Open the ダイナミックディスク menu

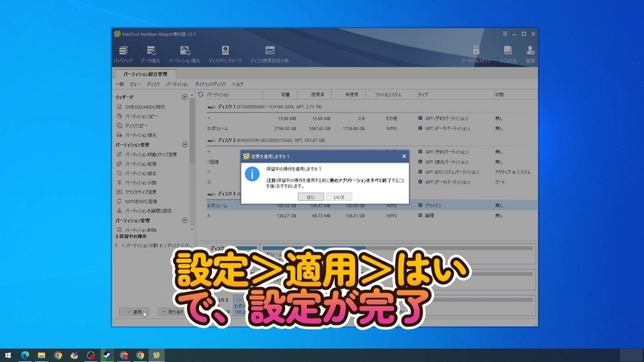(x=210, y=84)
